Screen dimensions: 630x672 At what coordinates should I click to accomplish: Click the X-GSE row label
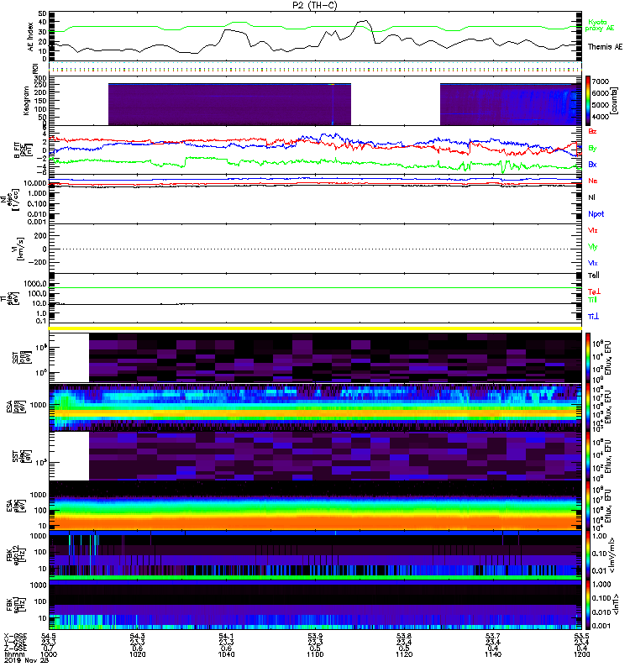point(15,637)
